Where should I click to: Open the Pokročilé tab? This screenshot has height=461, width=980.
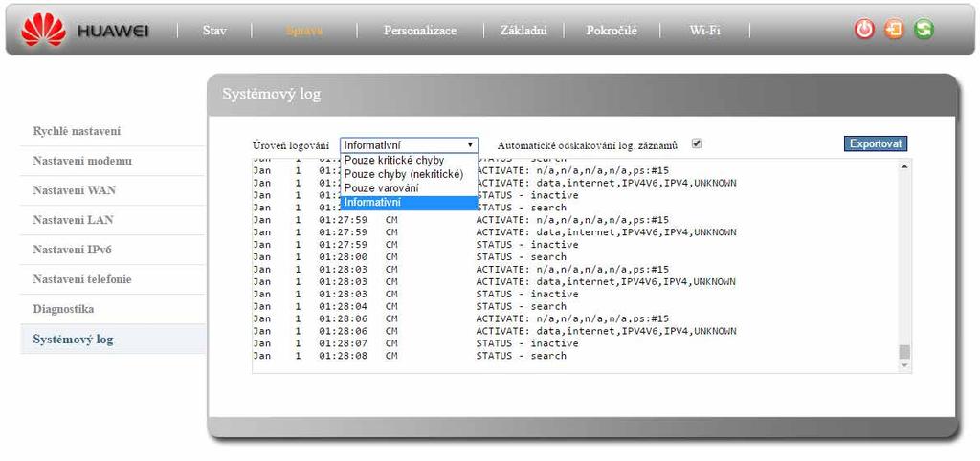pos(612,30)
